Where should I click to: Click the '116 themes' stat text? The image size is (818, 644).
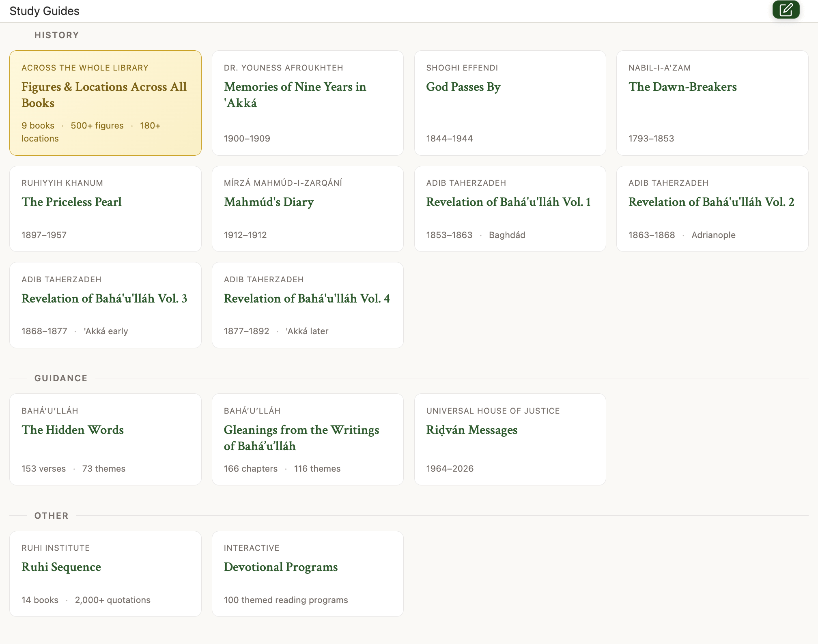[x=317, y=469]
